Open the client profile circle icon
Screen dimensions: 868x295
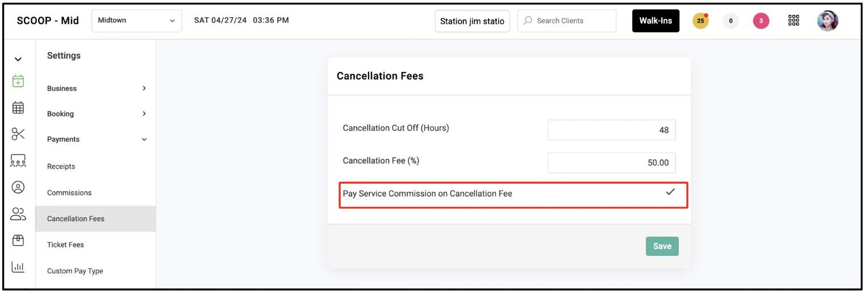click(18, 187)
